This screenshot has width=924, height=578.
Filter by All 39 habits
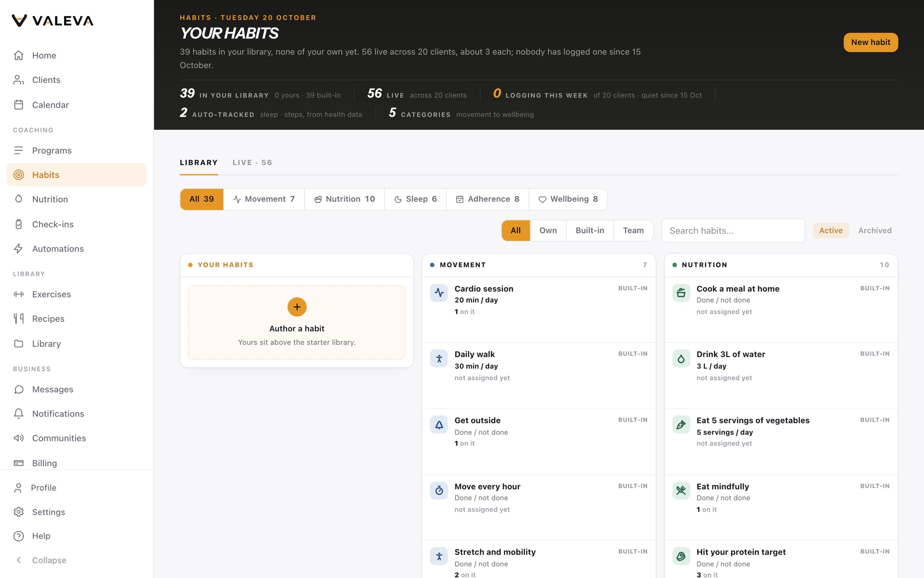point(202,199)
